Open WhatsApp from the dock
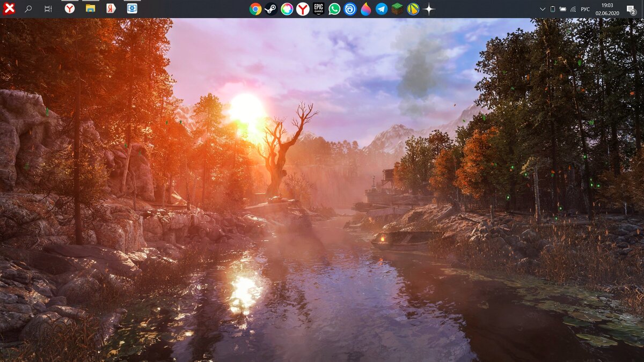This screenshot has width=644, height=362. (x=334, y=9)
